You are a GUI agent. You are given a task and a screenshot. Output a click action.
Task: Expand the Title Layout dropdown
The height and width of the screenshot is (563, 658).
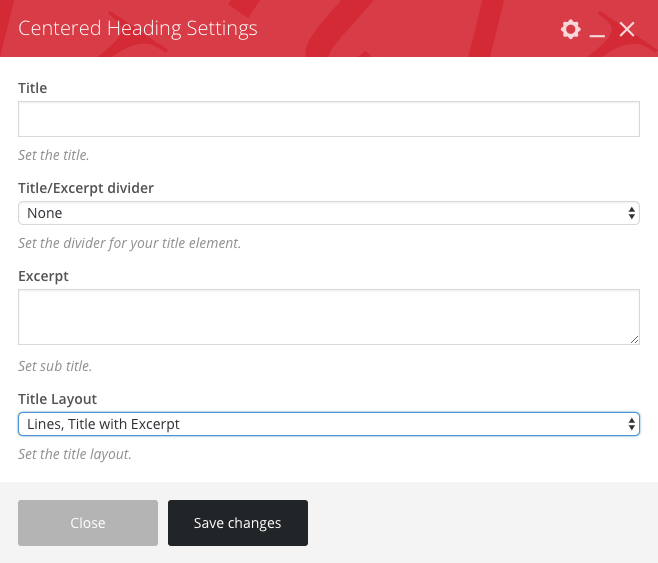point(328,424)
